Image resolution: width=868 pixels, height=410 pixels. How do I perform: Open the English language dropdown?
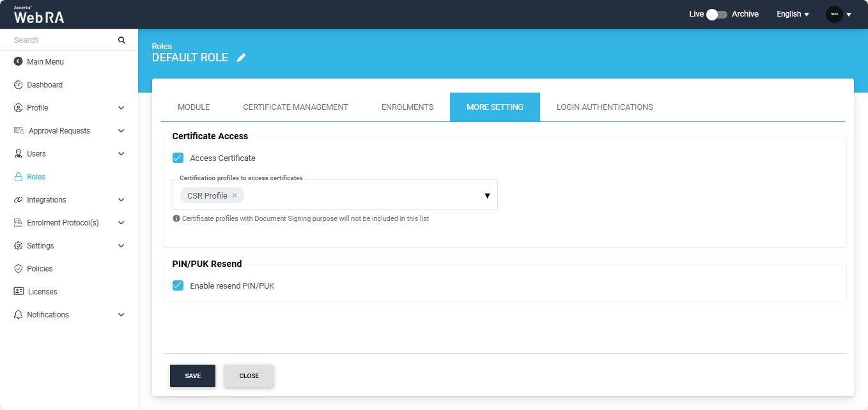coord(793,14)
